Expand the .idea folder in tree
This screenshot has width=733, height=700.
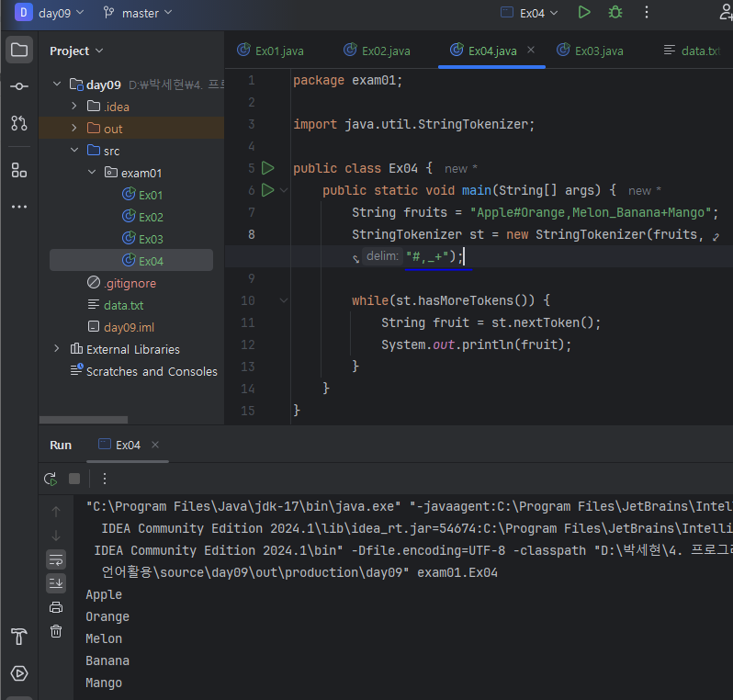click(74, 107)
